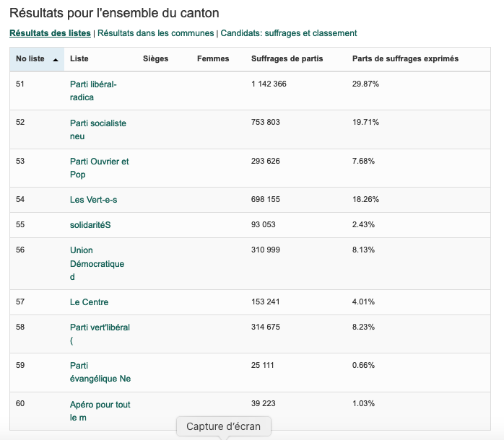Image resolution: width=504 pixels, height=440 pixels.
Task: Select list number 56 cell
Action: tap(20, 250)
